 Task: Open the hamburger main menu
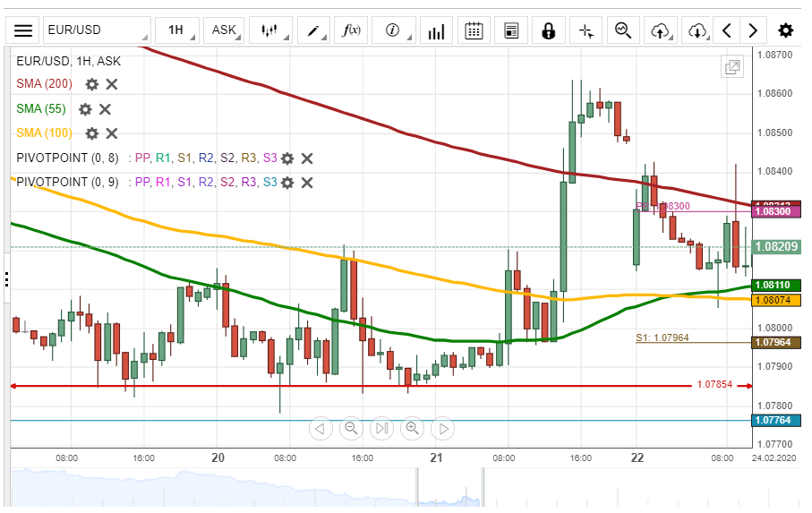click(22, 30)
